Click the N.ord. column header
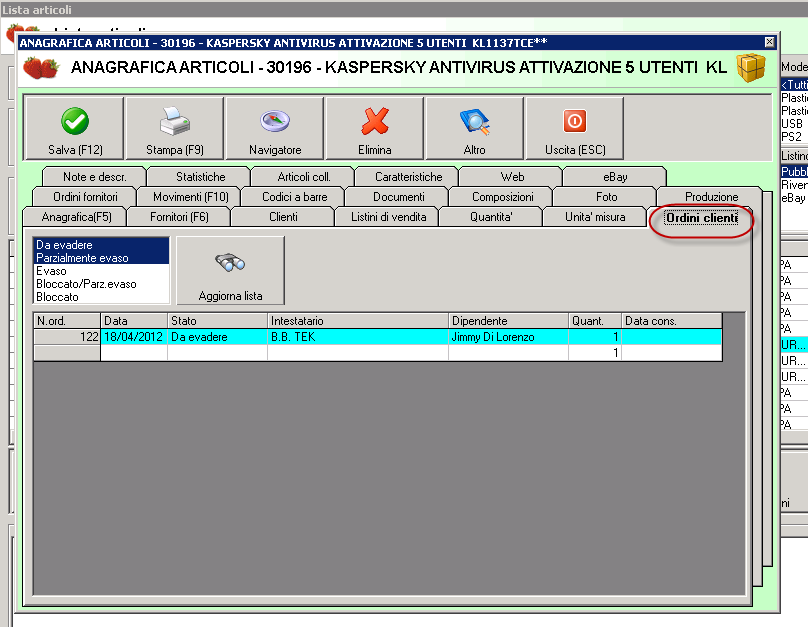808x627 pixels. tap(67, 321)
